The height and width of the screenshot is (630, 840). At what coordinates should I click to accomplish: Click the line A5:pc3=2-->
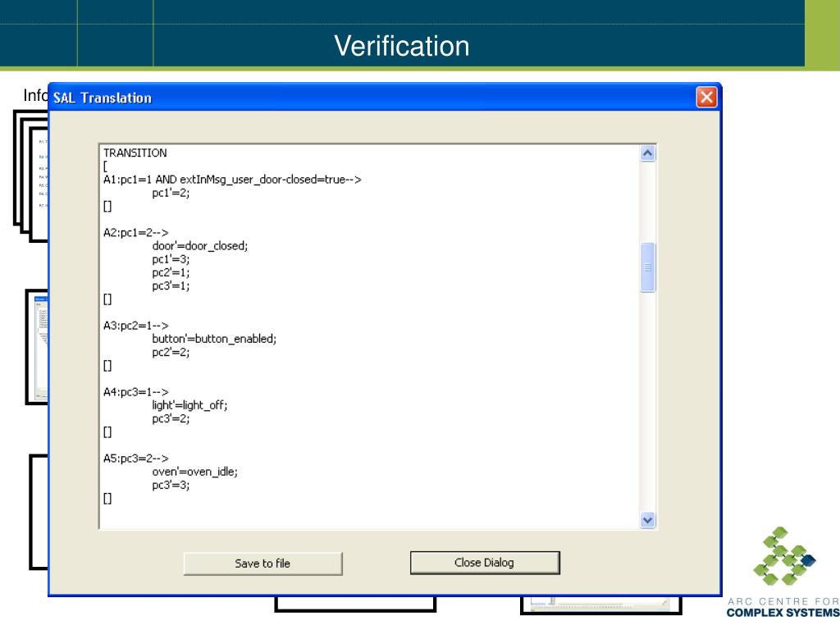pyautogui.click(x=135, y=459)
